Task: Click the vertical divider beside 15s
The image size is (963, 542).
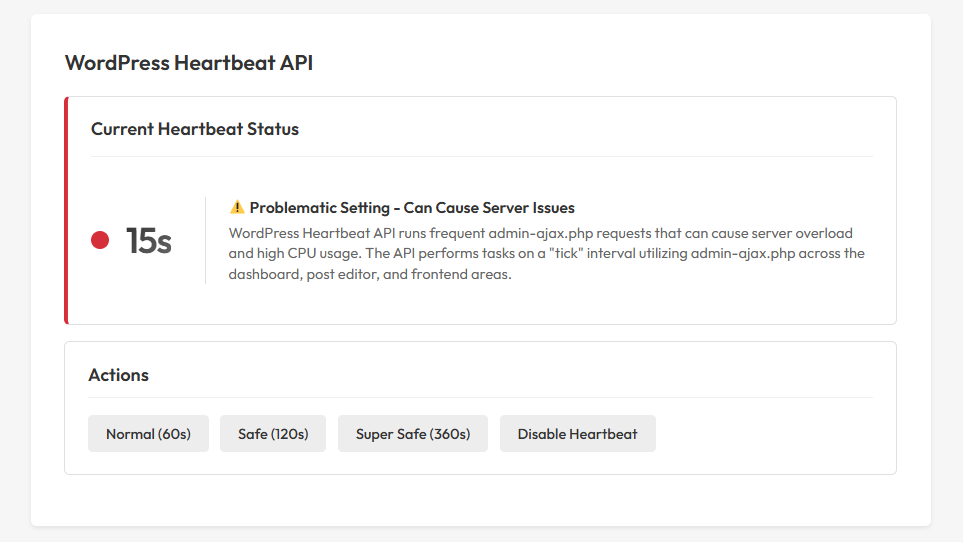Action: pyautogui.click(x=206, y=240)
